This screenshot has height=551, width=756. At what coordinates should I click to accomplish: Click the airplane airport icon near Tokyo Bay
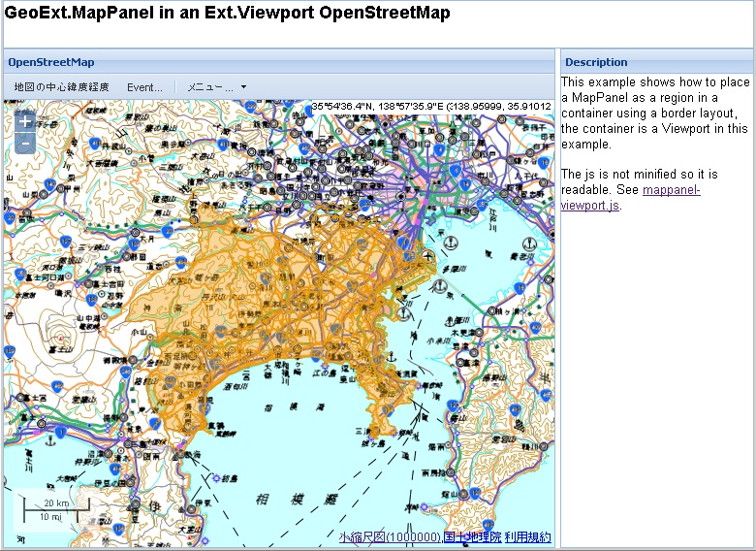tap(427, 255)
